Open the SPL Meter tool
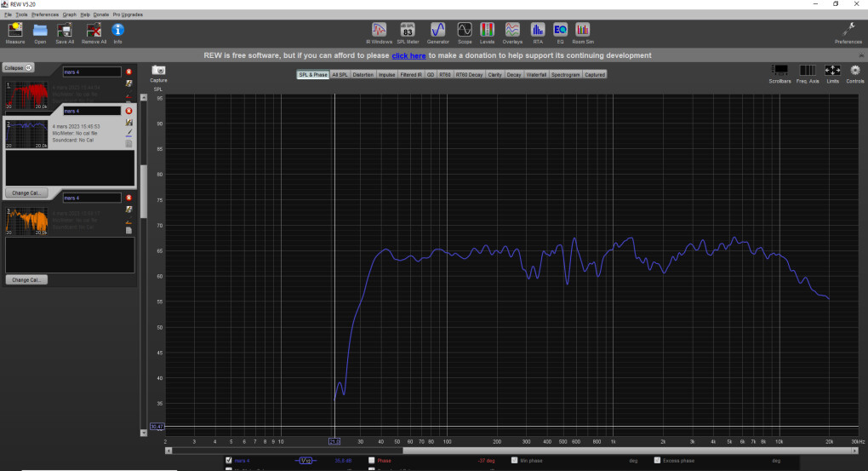 point(408,33)
